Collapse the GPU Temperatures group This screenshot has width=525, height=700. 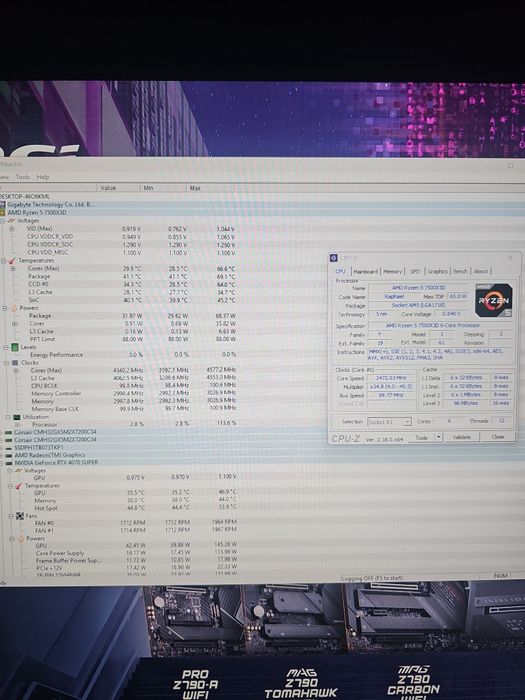[x=10, y=486]
